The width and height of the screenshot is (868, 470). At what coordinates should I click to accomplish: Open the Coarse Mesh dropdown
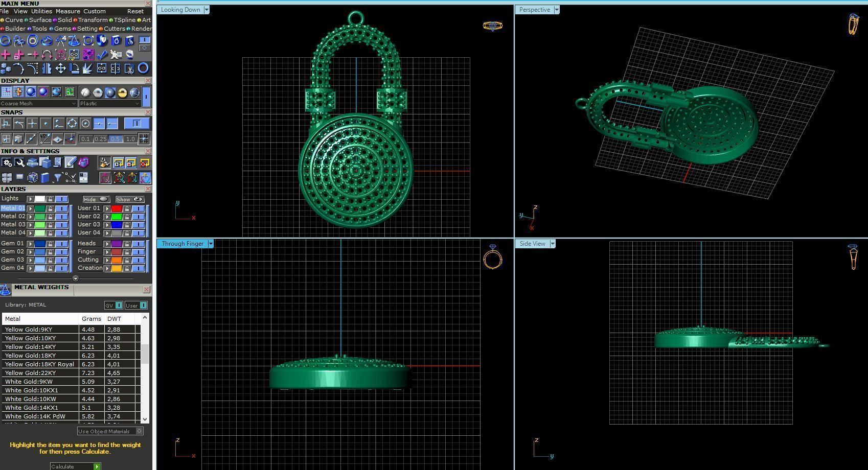[x=38, y=103]
